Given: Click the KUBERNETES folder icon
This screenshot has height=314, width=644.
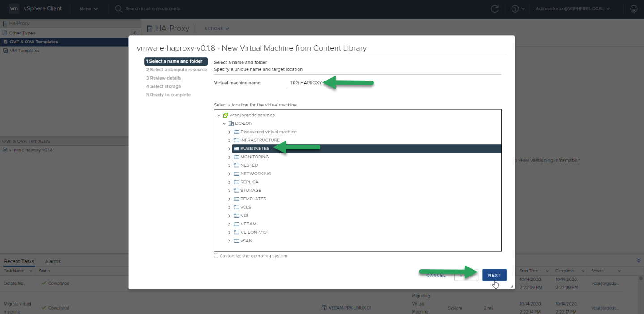Looking at the screenshot, I should (236, 149).
